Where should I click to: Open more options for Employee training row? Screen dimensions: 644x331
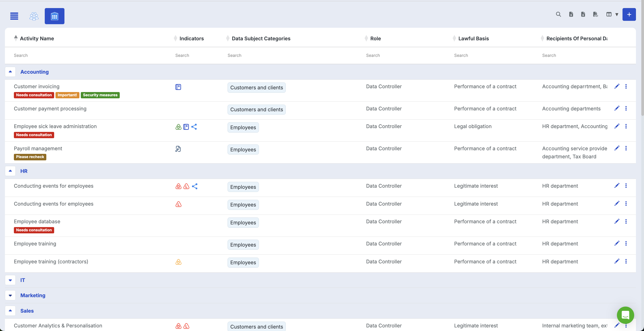coord(626,243)
